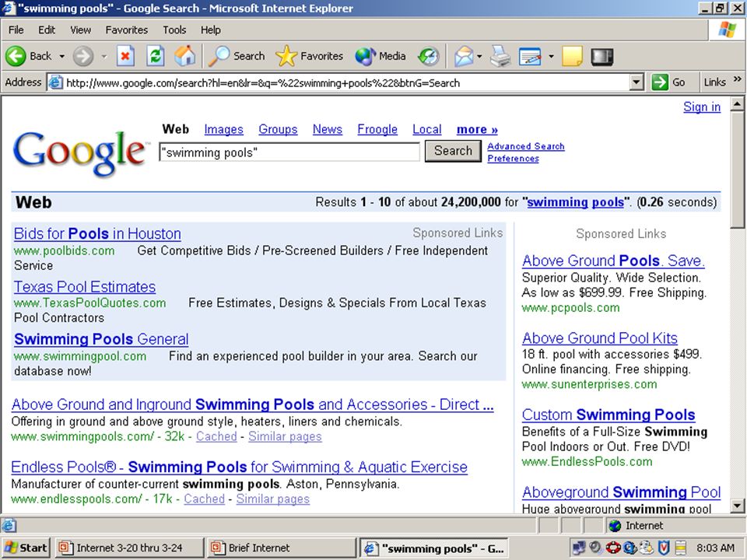
Task: Open the Start menu
Action: coord(26,548)
